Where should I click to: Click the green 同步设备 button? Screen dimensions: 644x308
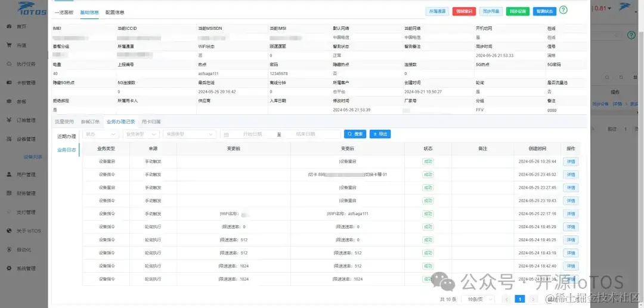pyautogui.click(x=518, y=11)
